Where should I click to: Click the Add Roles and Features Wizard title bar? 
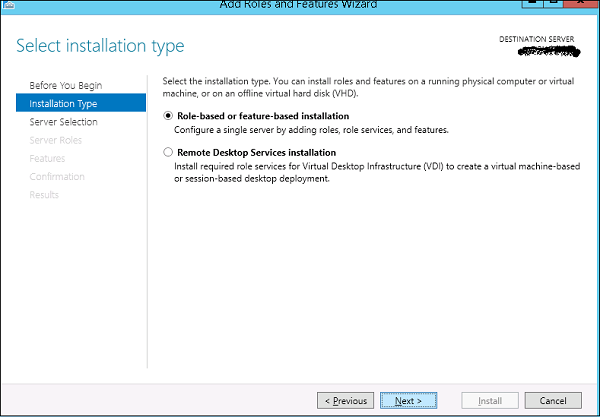(x=298, y=5)
